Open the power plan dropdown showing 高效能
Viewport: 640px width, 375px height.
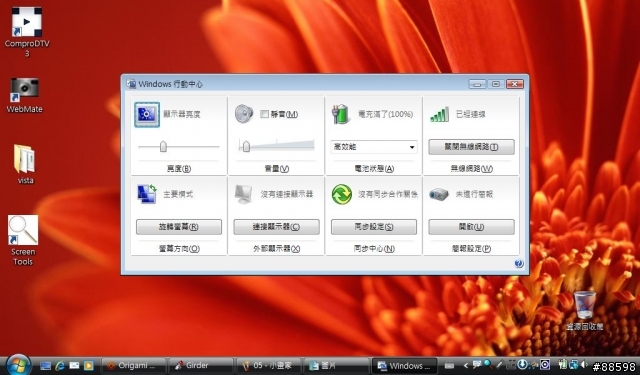374,147
